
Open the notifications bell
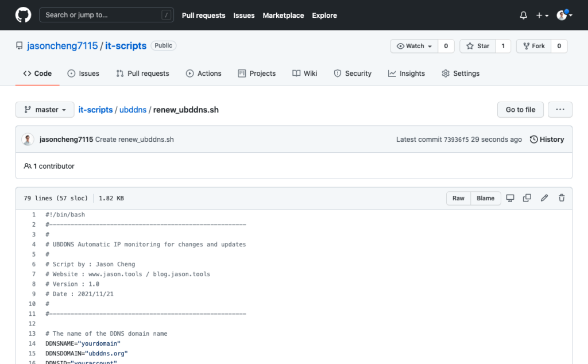(x=524, y=16)
